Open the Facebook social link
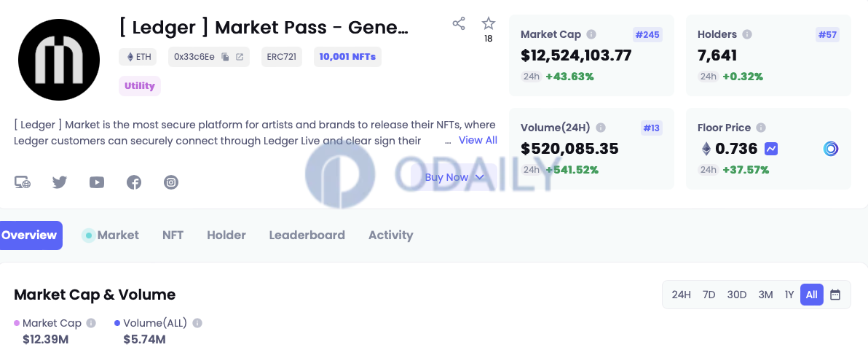Viewport: 868px width, 350px height. 134,182
